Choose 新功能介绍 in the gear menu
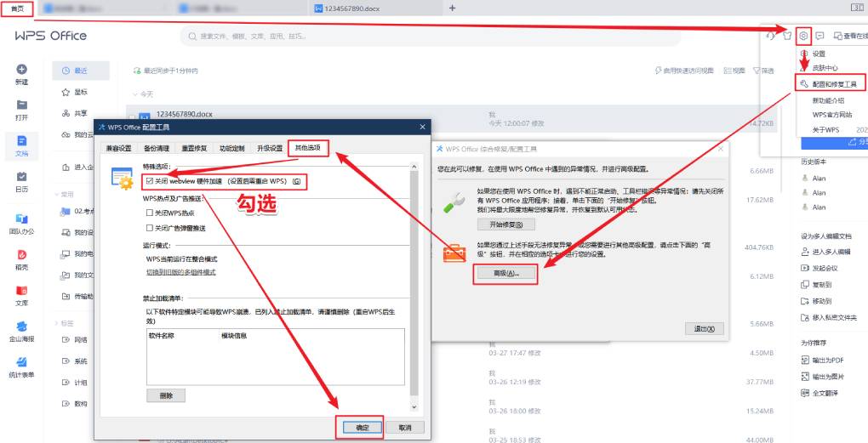The width and height of the screenshot is (868, 443). (x=828, y=100)
